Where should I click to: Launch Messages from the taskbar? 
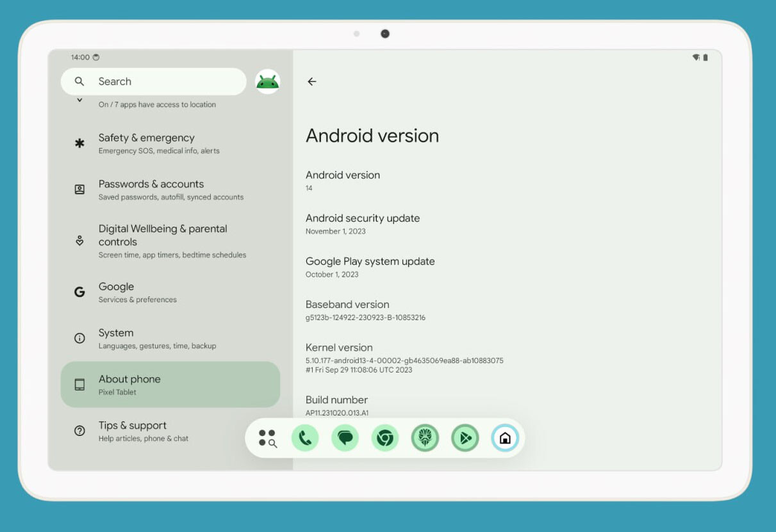[345, 437]
